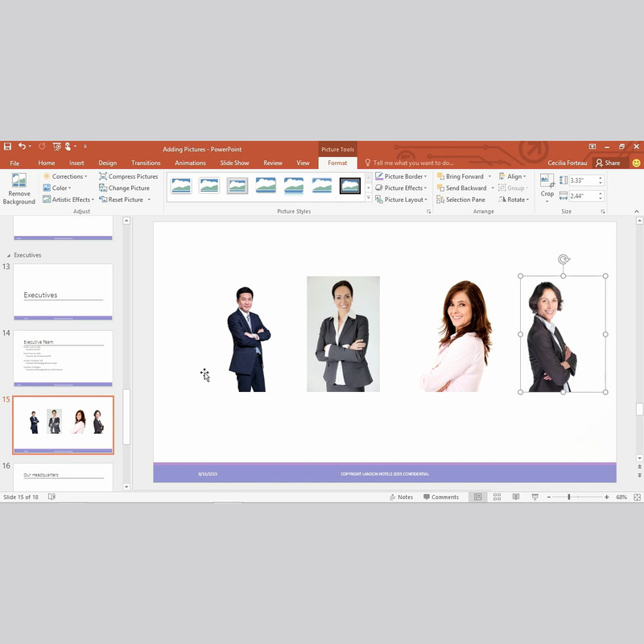Click the Change Picture command
The height and width of the screenshot is (644, 644).
[125, 188]
